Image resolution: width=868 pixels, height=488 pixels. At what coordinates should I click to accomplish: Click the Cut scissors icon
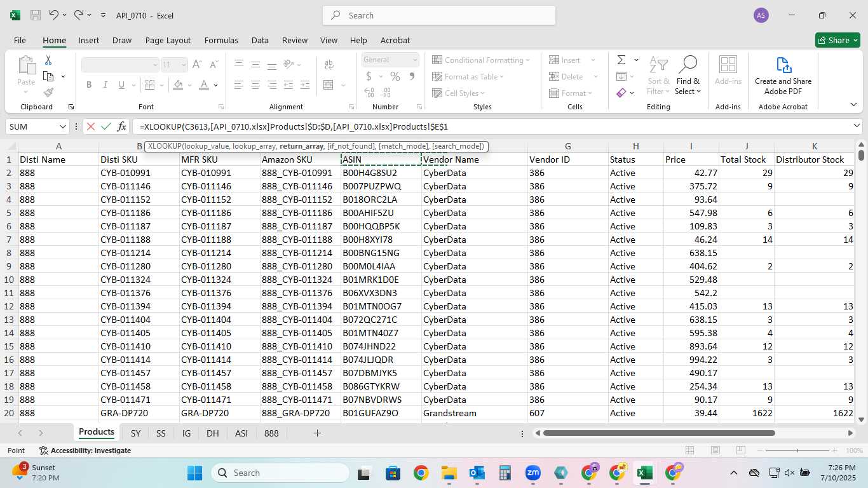click(48, 60)
